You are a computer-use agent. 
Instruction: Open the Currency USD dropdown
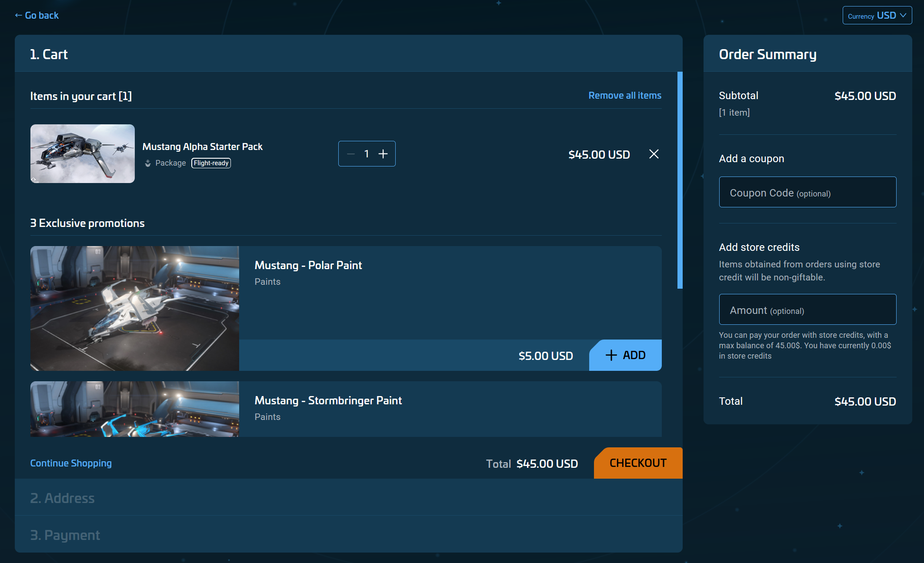[x=877, y=15]
